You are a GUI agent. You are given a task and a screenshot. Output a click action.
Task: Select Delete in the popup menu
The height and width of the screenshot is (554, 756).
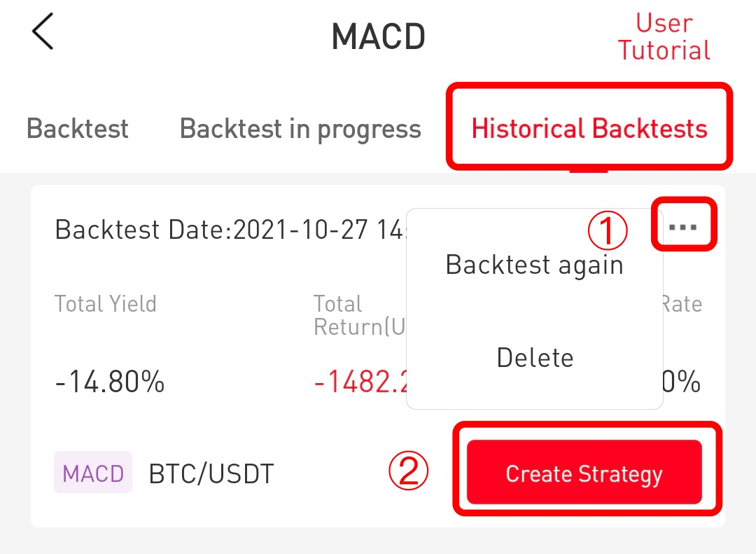[535, 357]
